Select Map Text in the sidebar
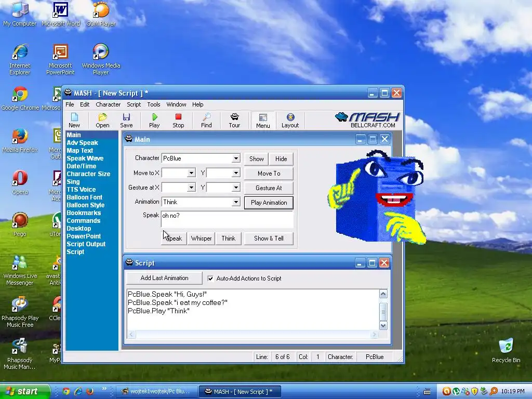Image resolution: width=532 pixels, height=399 pixels. pyautogui.click(x=79, y=151)
